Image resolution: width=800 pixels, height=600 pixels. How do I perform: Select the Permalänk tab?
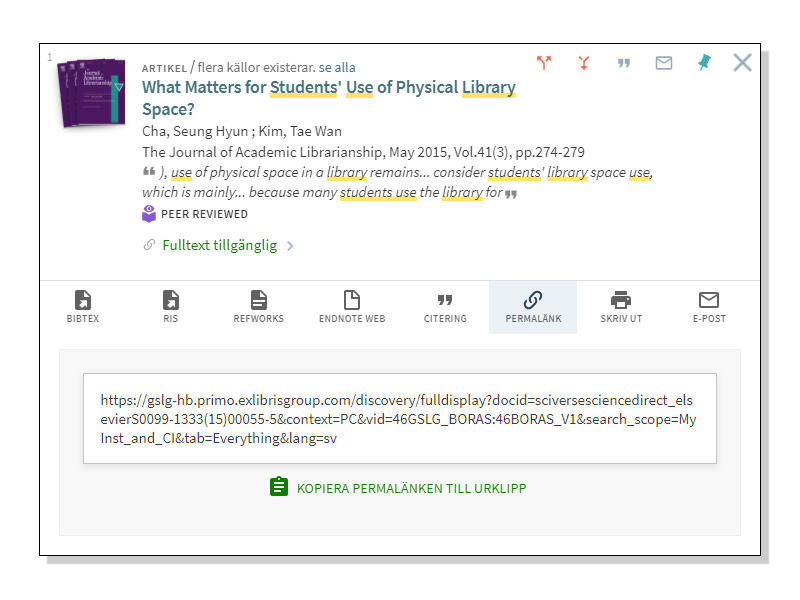pyautogui.click(x=533, y=307)
